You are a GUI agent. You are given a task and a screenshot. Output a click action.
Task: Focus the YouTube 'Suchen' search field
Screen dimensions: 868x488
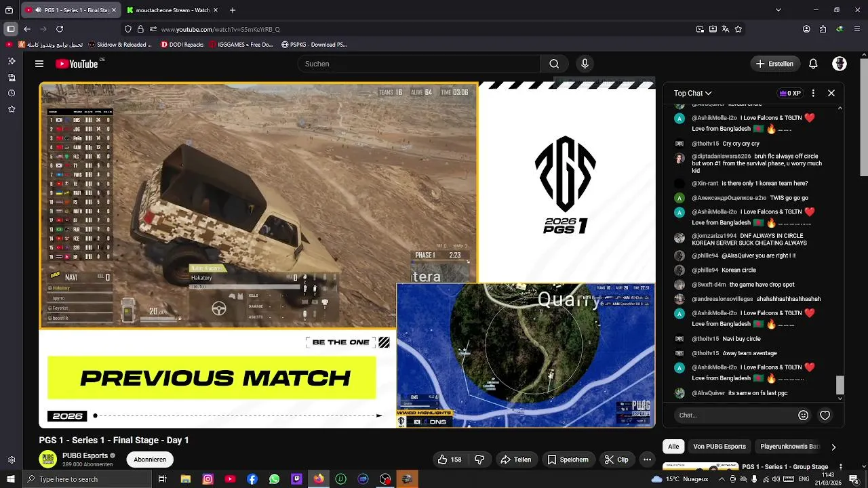click(x=418, y=64)
